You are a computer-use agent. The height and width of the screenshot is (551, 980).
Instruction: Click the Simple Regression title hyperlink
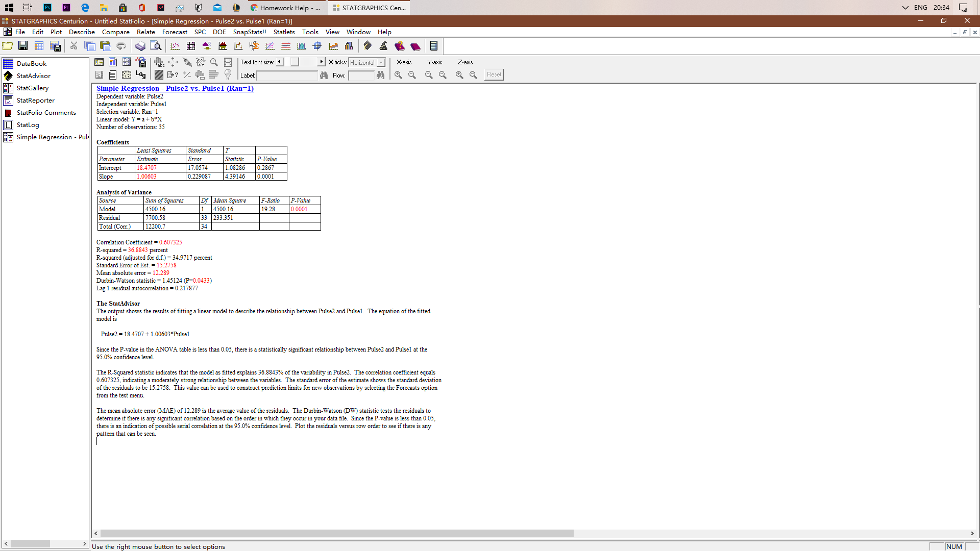click(175, 88)
